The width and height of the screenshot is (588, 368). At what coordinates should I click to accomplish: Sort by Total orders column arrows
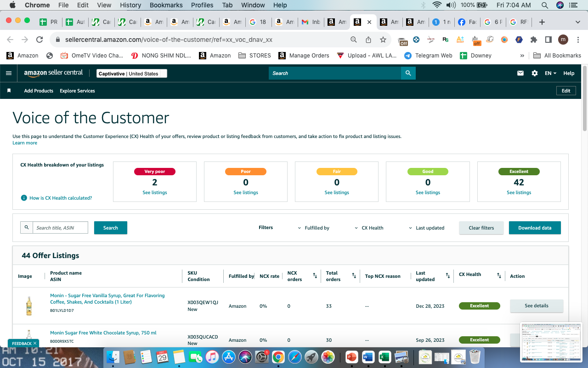(354, 276)
